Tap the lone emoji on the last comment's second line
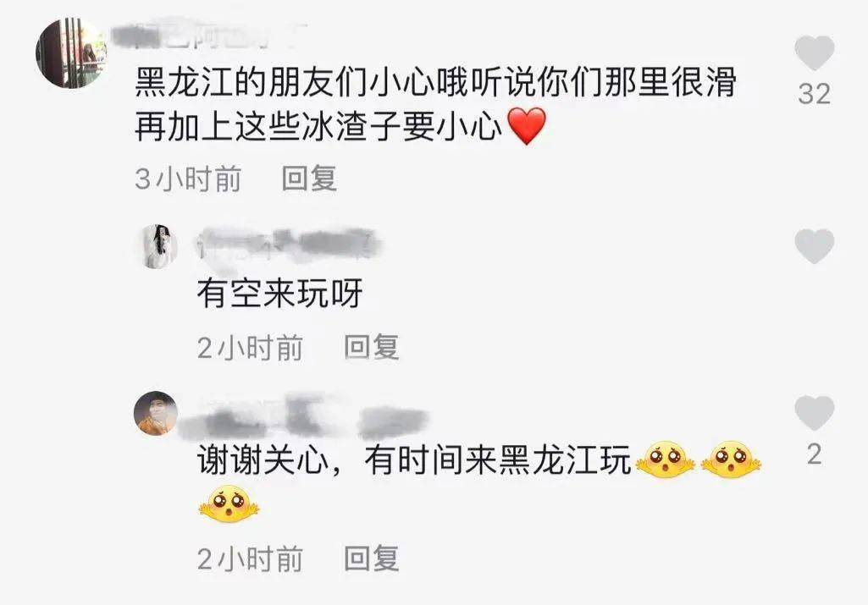Screen dimensions: 868x605 (x=229, y=503)
